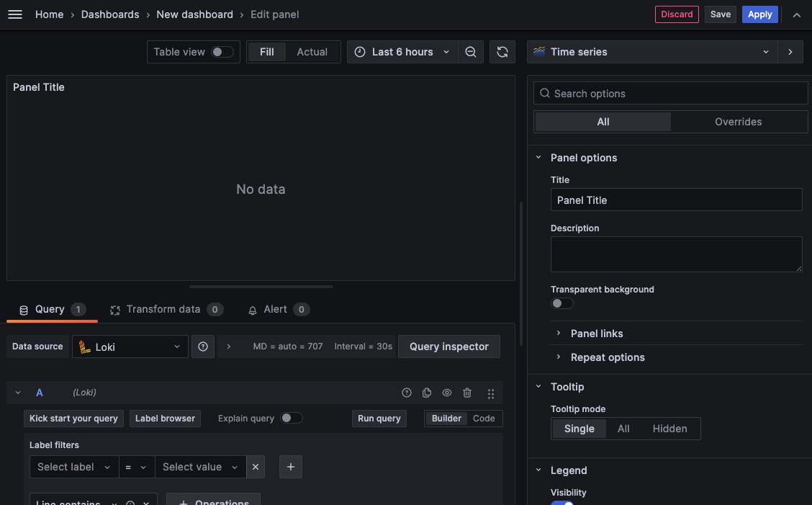Viewport: 812px width, 505px height.
Task: Switch to the Overrides tab
Action: [x=738, y=122]
